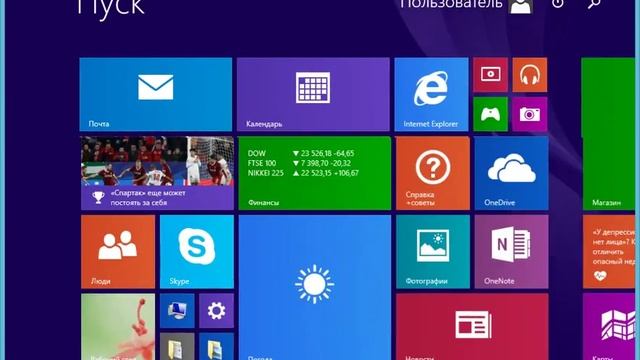This screenshot has height=360, width=640.
Task: Click the Пользователь account name
Action: 451,4
